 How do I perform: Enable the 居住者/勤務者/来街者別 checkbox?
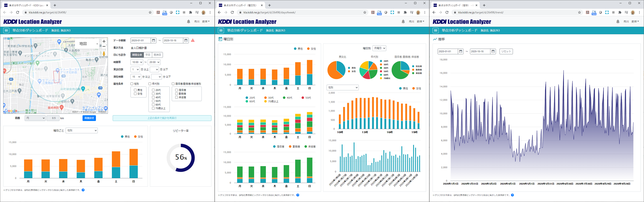[x=173, y=84]
